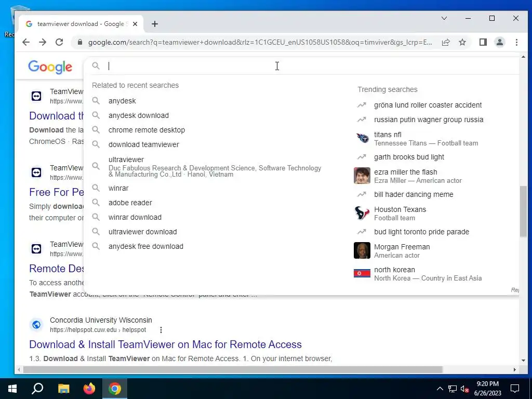
Task: Click the Google logo
Action: pos(50,67)
